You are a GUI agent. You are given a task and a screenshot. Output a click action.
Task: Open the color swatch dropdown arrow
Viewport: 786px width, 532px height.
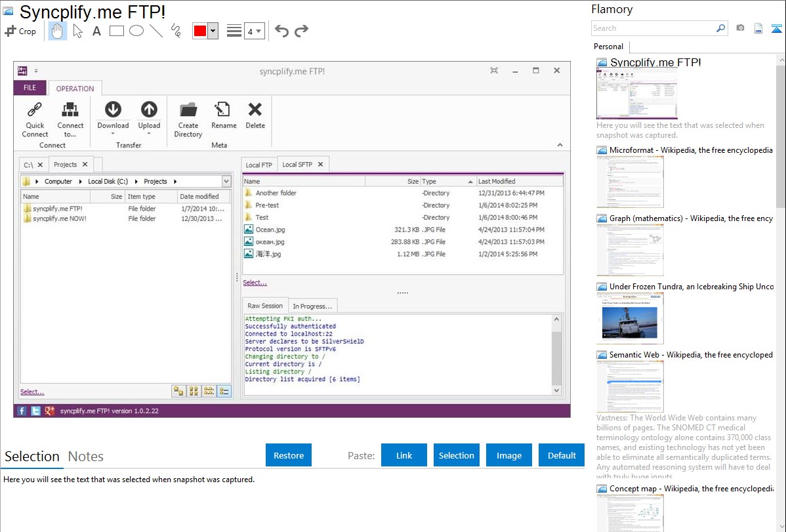[x=213, y=31]
